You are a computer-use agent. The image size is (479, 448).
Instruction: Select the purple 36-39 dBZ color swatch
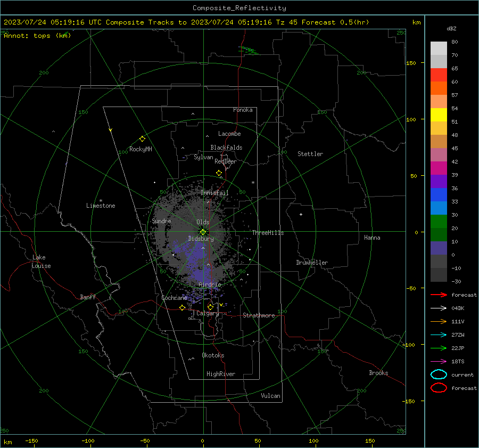click(439, 181)
